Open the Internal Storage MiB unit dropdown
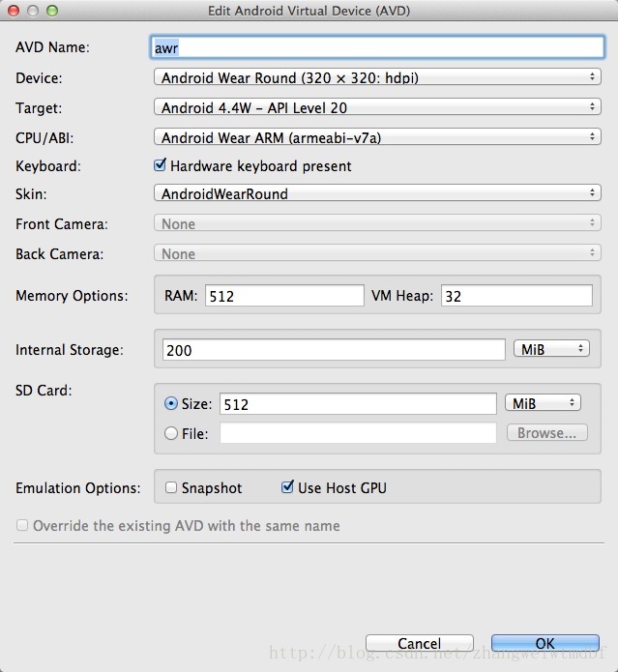The height and width of the screenshot is (672, 618). click(551, 349)
